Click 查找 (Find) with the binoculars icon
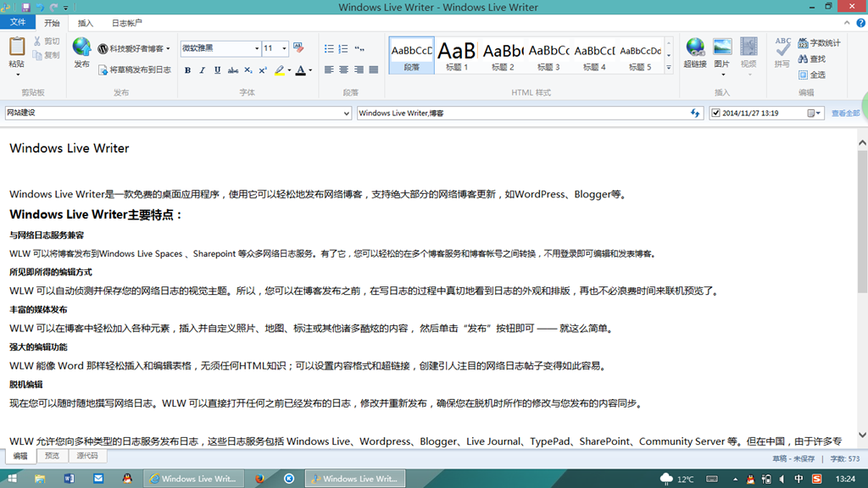 click(812, 58)
